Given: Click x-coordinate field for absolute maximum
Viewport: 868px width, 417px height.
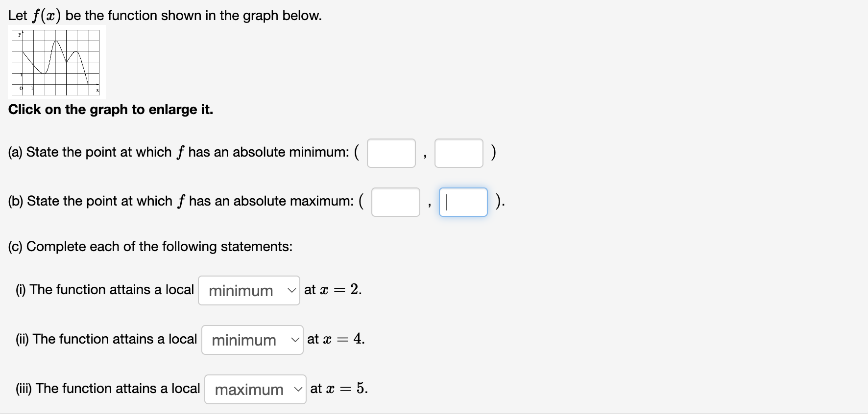Looking at the screenshot, I should coord(395,202).
